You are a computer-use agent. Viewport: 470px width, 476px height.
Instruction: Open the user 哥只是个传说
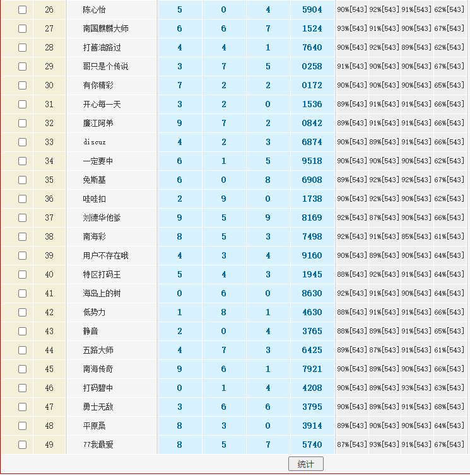105,67
